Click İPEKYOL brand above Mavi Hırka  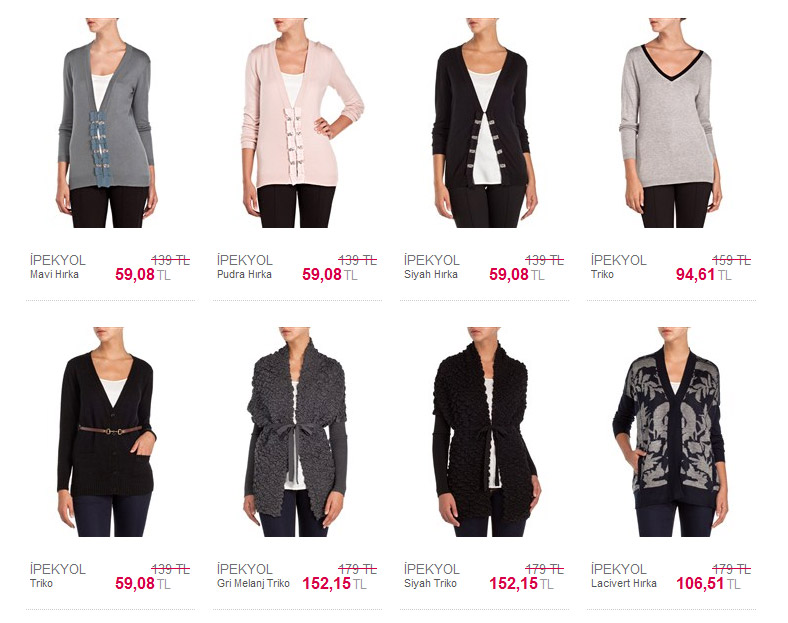(x=58, y=260)
